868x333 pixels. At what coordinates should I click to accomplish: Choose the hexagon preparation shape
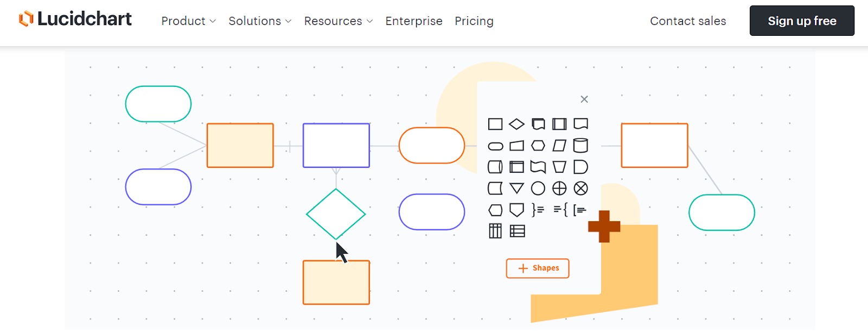pos(538,146)
